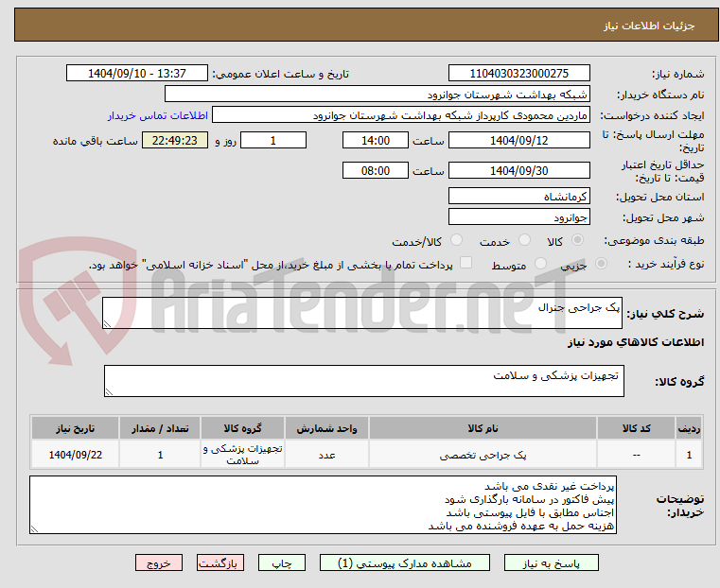Image resolution: width=720 pixels, height=588 pixels.
Task: Toggle the Islamic treasury payment checkbox
Action: click(465, 263)
